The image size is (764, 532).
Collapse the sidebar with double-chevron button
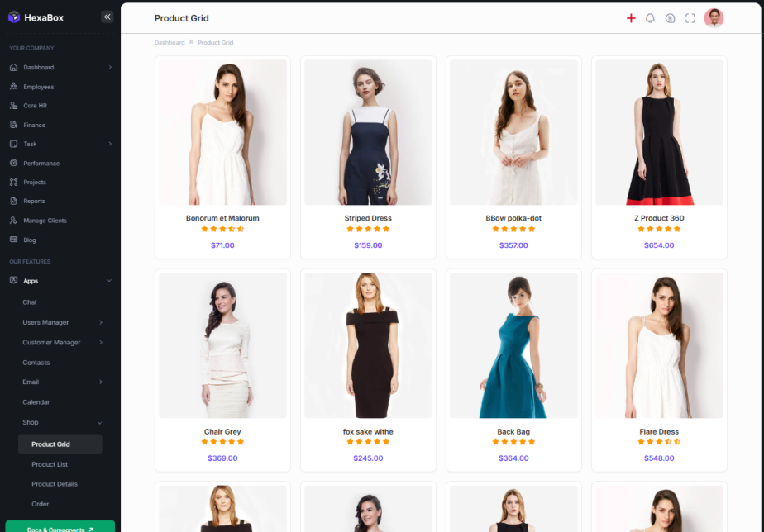(107, 17)
